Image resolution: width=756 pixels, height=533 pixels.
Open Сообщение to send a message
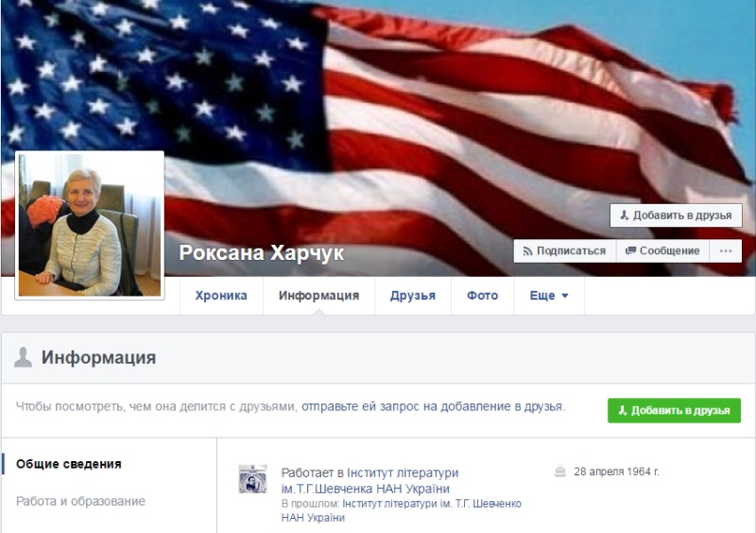[662, 250]
